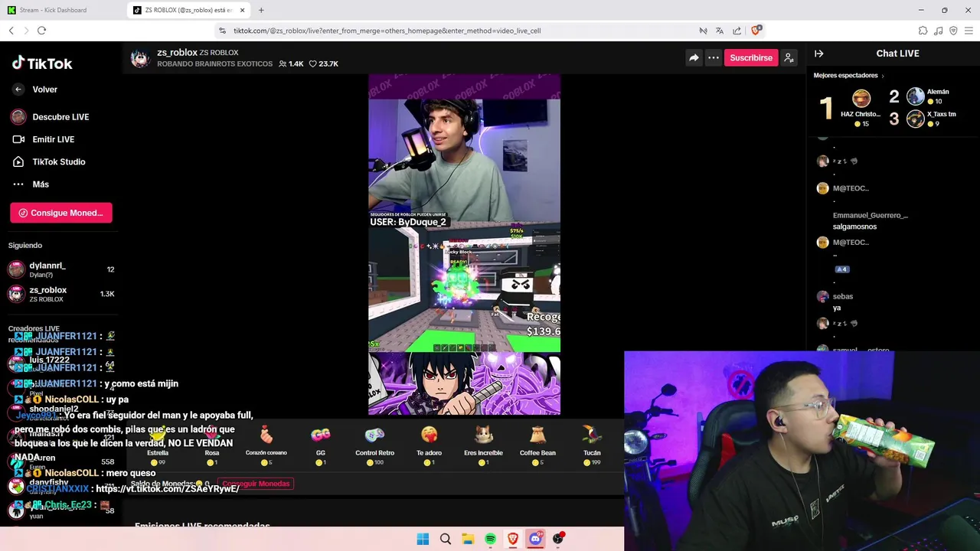Image resolution: width=980 pixels, height=551 pixels.
Task: Open the media control music note icon
Action: [939, 31]
